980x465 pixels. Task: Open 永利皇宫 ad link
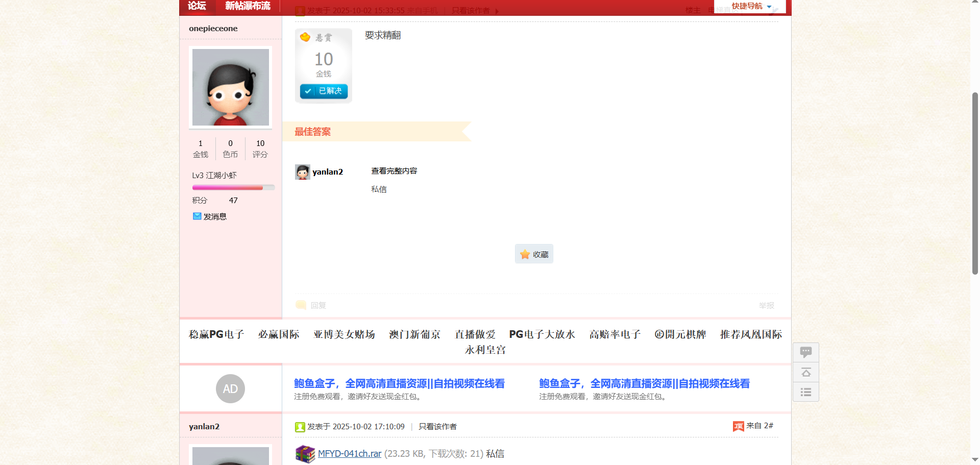point(485,350)
